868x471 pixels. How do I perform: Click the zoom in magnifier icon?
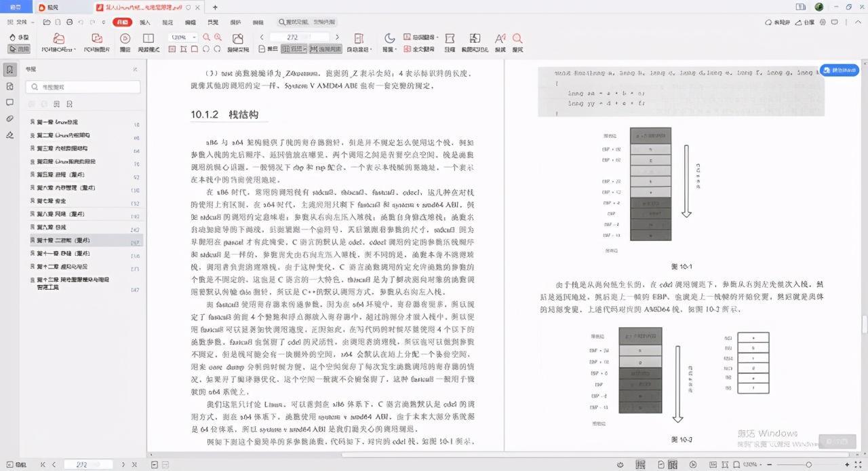pyautogui.click(x=218, y=37)
